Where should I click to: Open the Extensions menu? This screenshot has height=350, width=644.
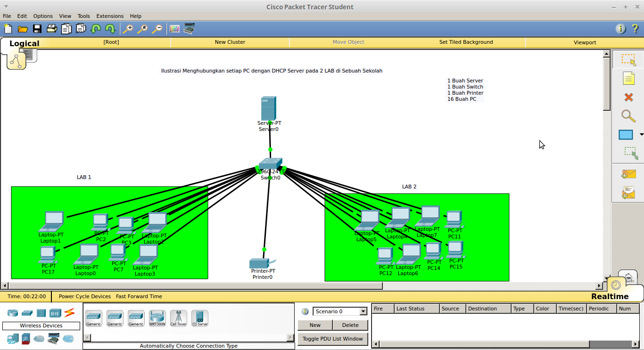click(110, 16)
